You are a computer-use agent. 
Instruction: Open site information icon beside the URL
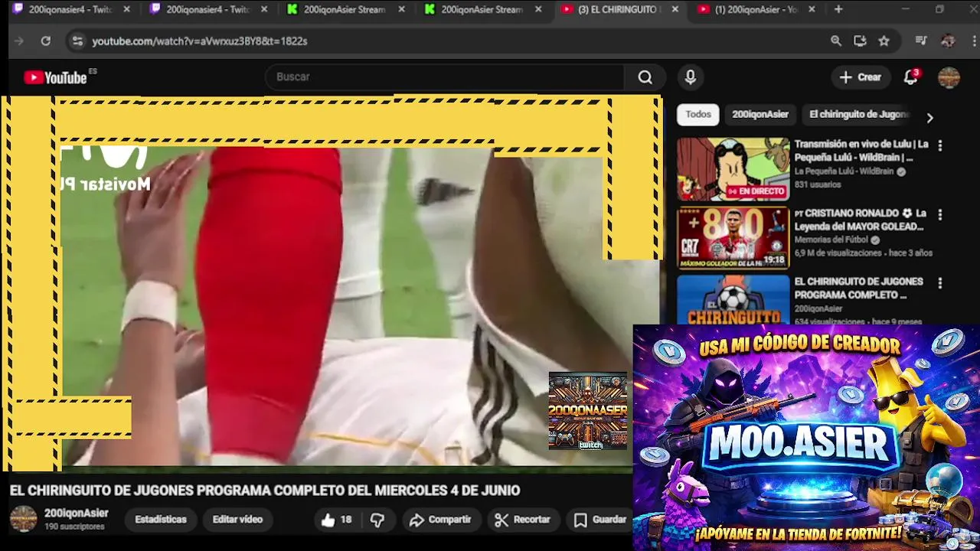[77, 41]
